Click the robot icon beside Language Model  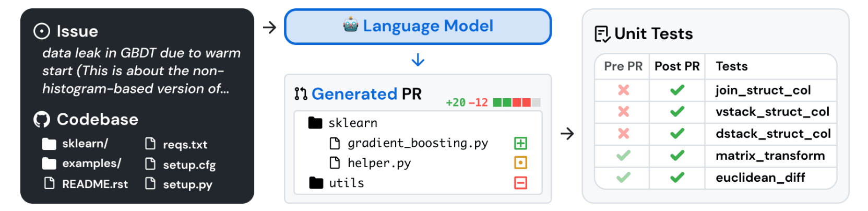(351, 25)
